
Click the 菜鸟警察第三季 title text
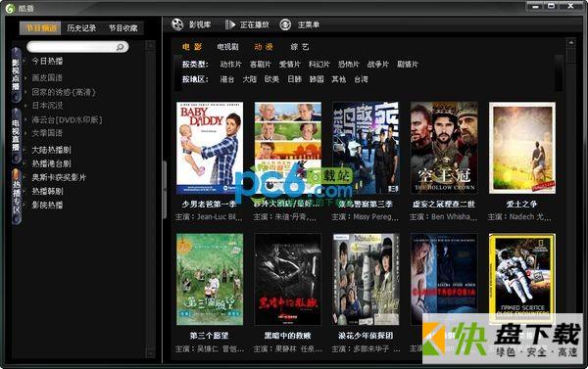click(366, 205)
